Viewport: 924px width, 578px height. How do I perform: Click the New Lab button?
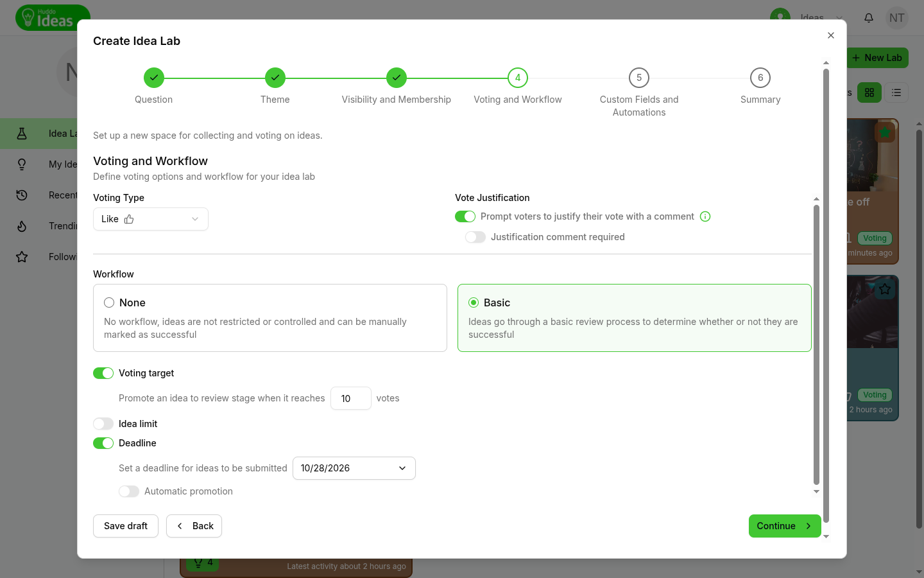[x=877, y=58]
